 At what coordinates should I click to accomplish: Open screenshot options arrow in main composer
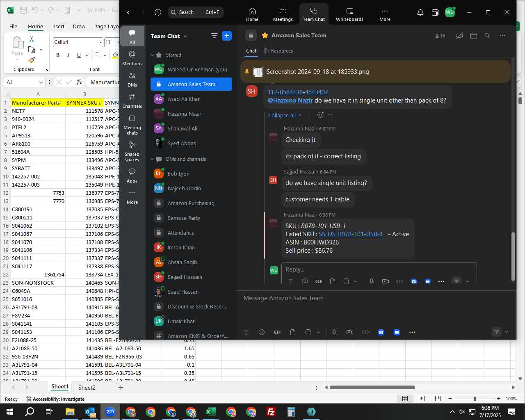318,332
